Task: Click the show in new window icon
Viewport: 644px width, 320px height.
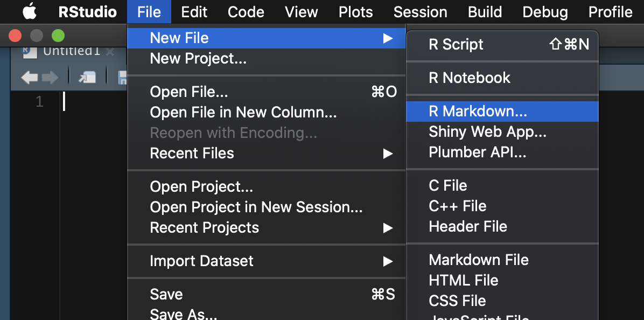Action: (x=87, y=78)
